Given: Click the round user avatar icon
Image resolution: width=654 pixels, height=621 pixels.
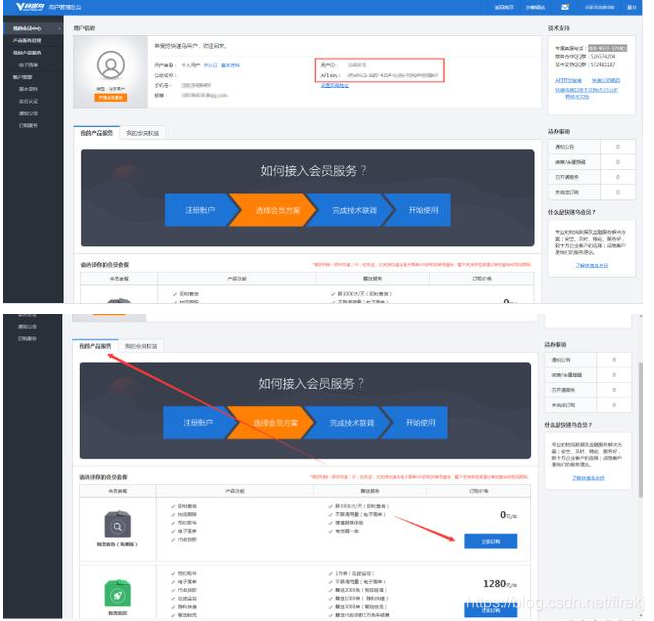Looking at the screenshot, I should pos(111,65).
